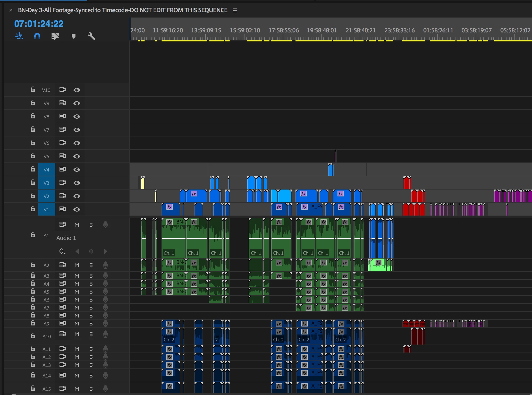This screenshot has height=395, width=532.
Task: Close the BN-Day 3 sequence tab
Action: [x=11, y=10]
